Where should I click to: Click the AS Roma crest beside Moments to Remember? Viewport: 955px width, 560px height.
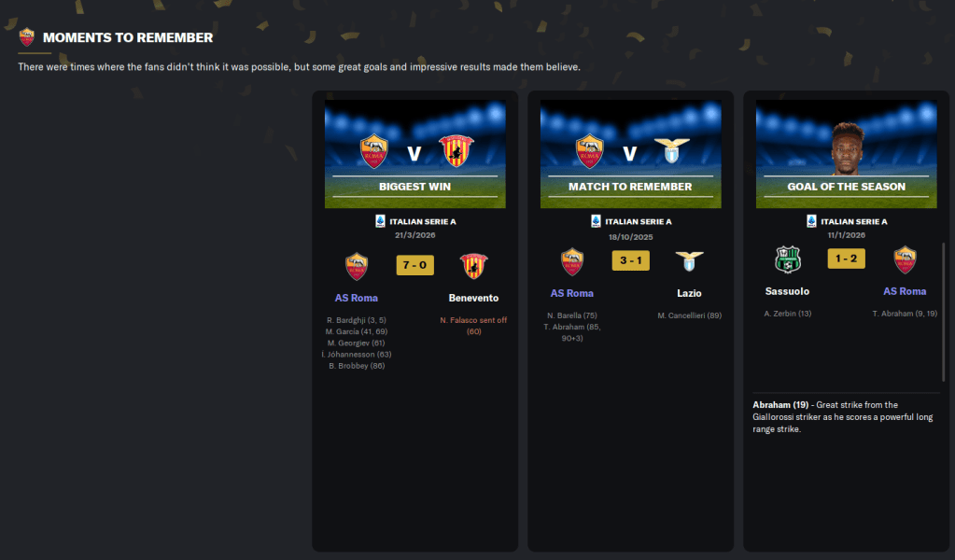coord(27,37)
